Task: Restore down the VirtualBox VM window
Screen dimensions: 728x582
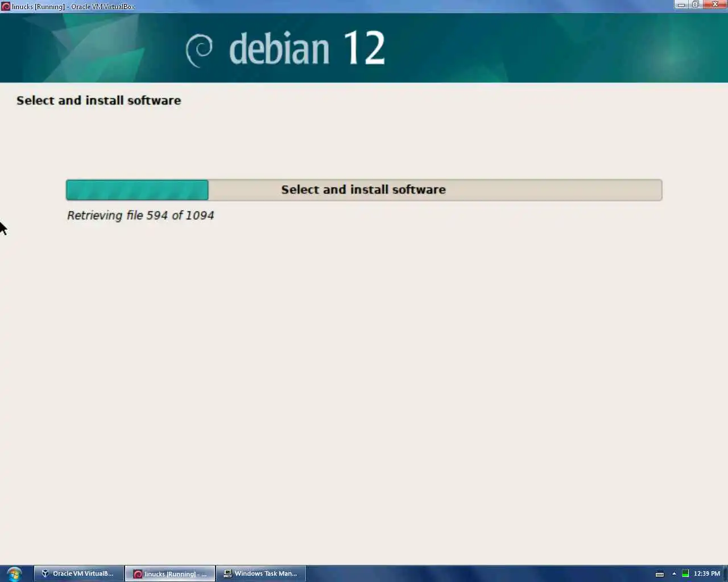Action: (696, 5)
